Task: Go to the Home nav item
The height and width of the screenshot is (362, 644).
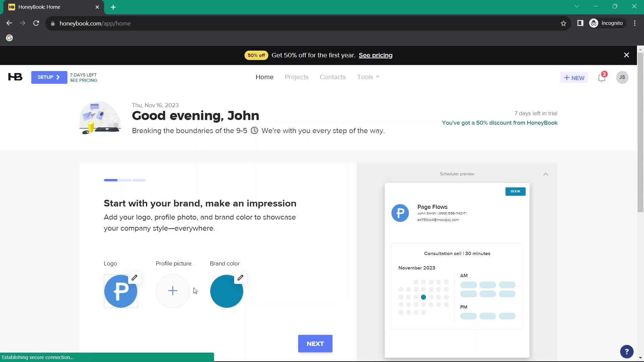Action: pyautogui.click(x=264, y=77)
